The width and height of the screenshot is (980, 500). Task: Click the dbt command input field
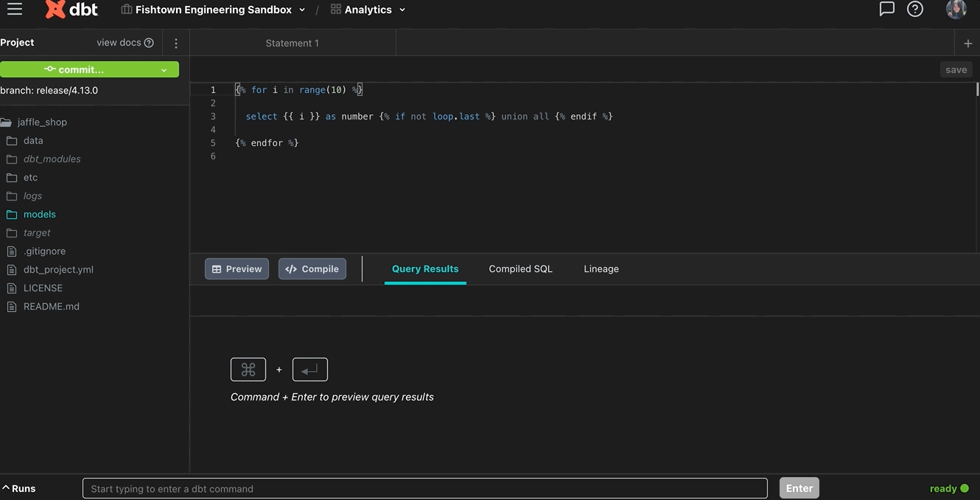pos(424,488)
